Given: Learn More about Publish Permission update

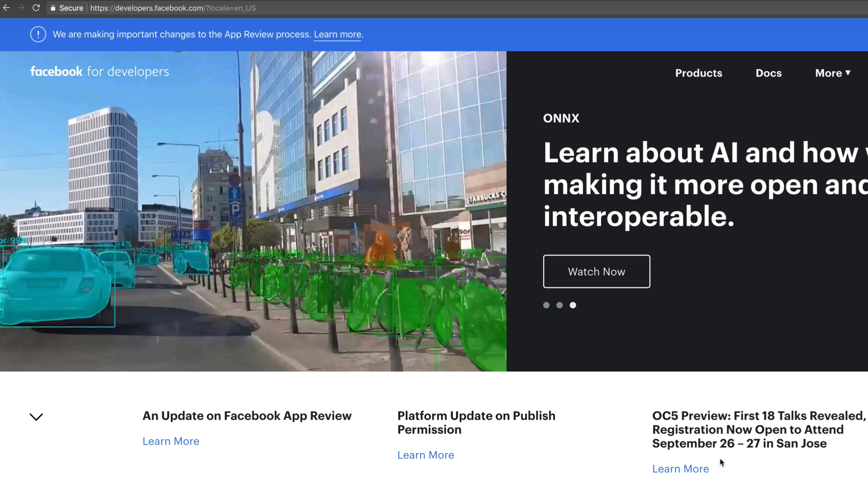Looking at the screenshot, I should click(425, 455).
